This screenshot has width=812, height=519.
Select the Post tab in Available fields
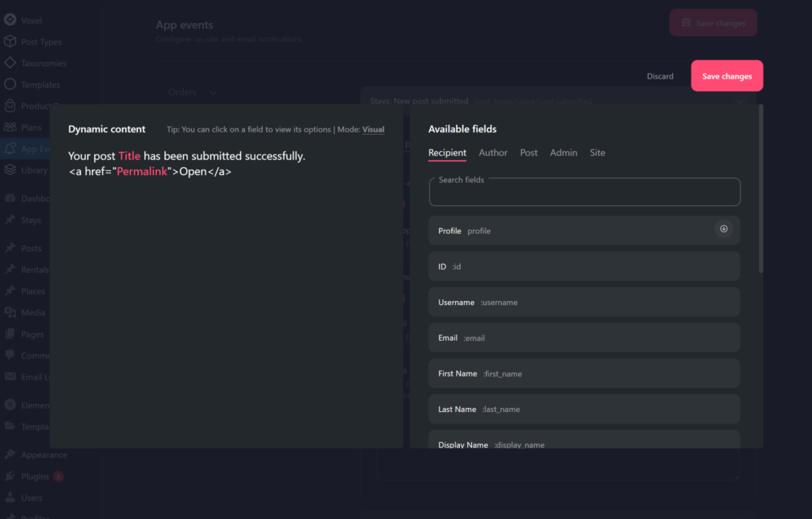[528, 153]
